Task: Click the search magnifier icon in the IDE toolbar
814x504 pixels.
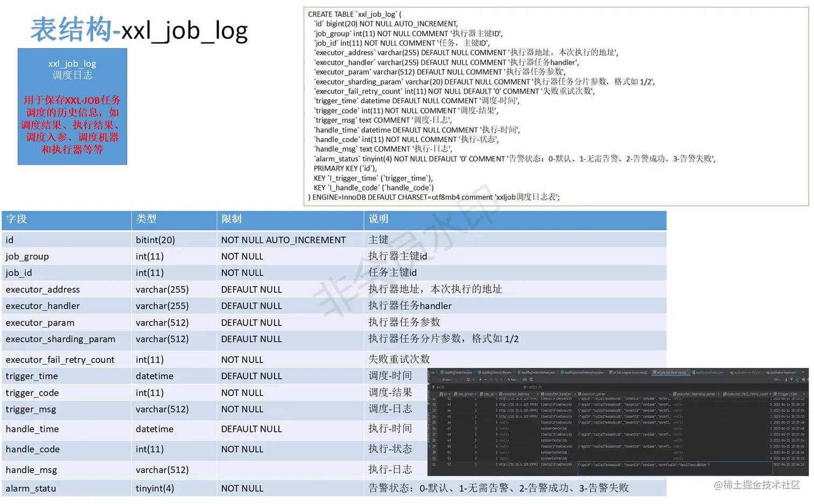Action: [531, 380]
